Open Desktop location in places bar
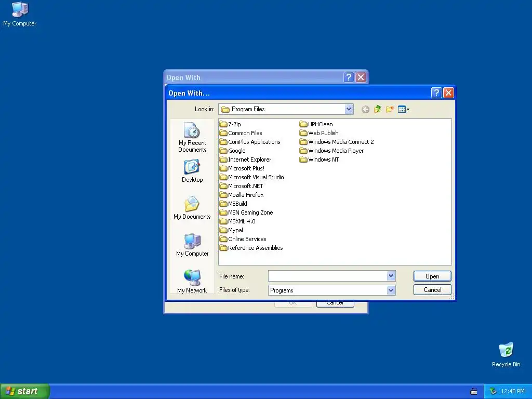Screen dimensions: 532x399 [x=192, y=171]
